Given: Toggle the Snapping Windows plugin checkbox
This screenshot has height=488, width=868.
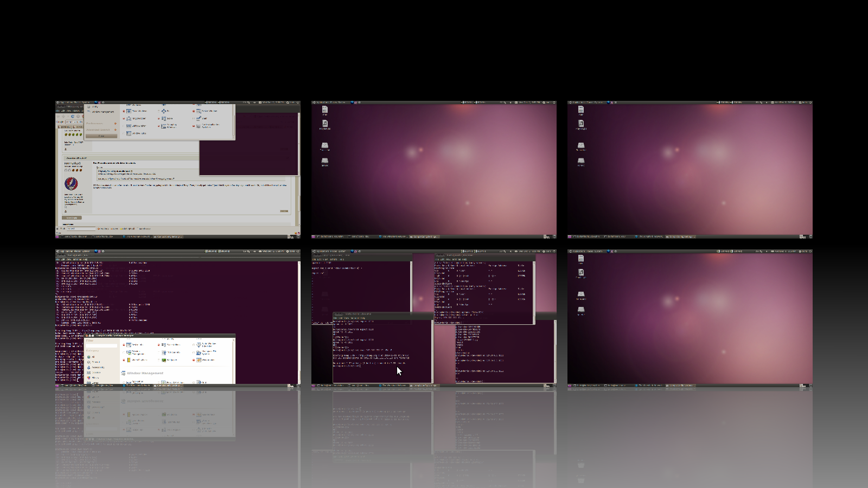Looking at the screenshot, I should pyautogui.click(x=158, y=126).
